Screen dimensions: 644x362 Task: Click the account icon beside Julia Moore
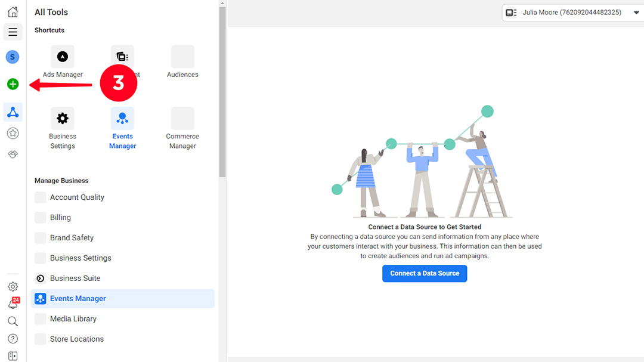[x=511, y=13]
